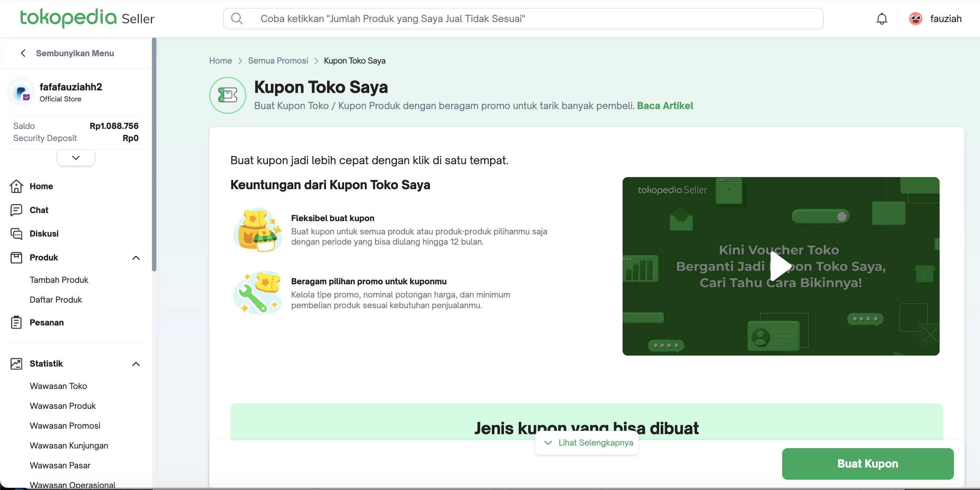Click the fauziah profile avatar
Viewport: 980px width, 490px height.
(x=915, y=19)
